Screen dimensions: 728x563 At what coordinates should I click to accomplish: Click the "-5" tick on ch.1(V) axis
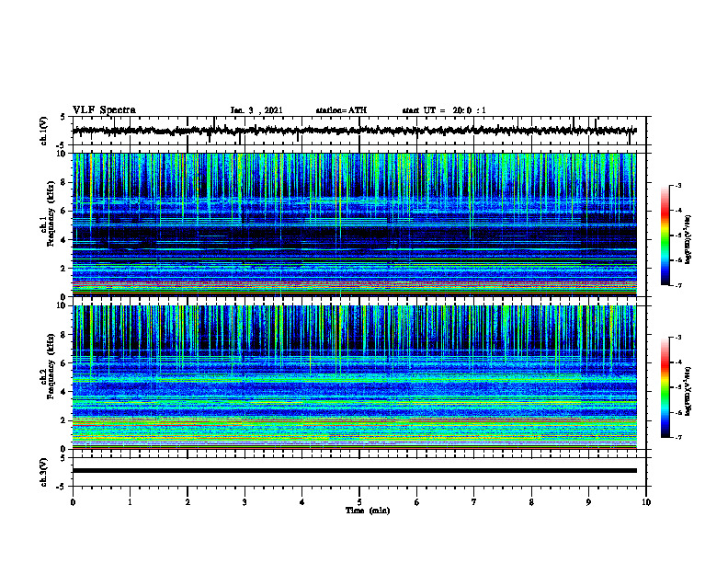[62, 145]
